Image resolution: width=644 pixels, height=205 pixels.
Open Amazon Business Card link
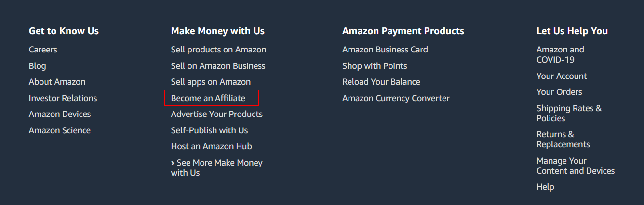coord(385,50)
